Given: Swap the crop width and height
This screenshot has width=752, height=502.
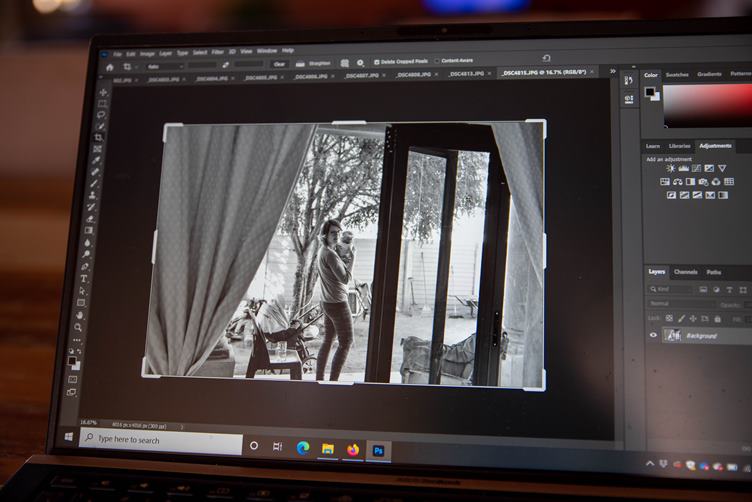Looking at the screenshot, I should [x=225, y=65].
